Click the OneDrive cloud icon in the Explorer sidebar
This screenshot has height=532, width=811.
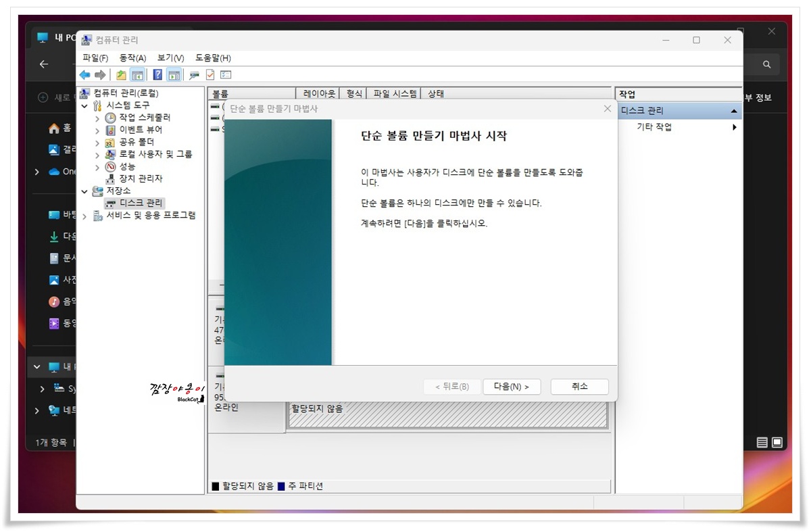point(54,172)
